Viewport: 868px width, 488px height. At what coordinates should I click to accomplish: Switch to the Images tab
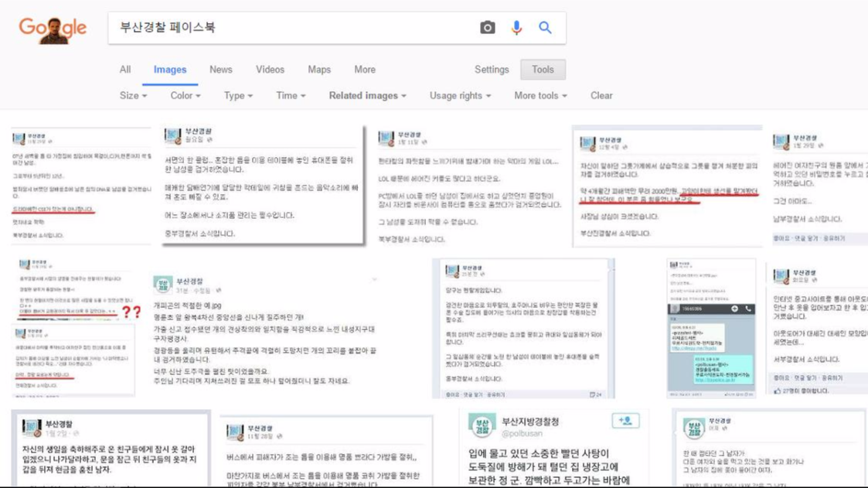point(169,70)
